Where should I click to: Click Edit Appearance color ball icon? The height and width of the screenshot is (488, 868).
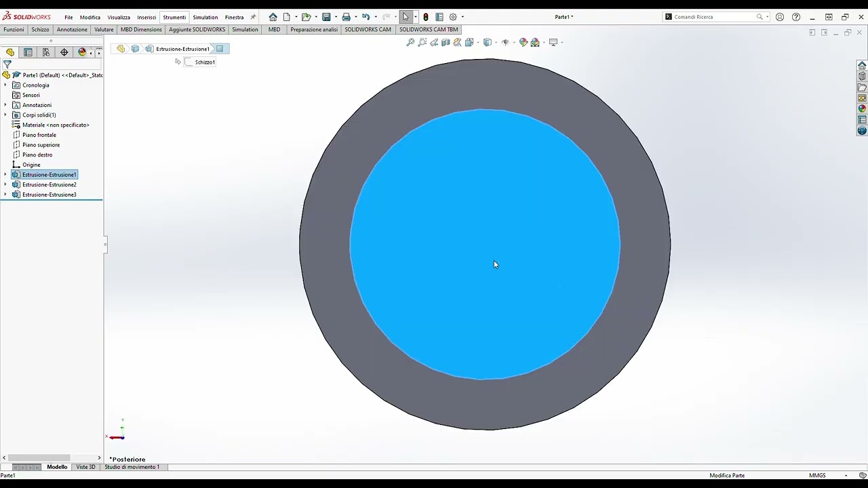[524, 42]
